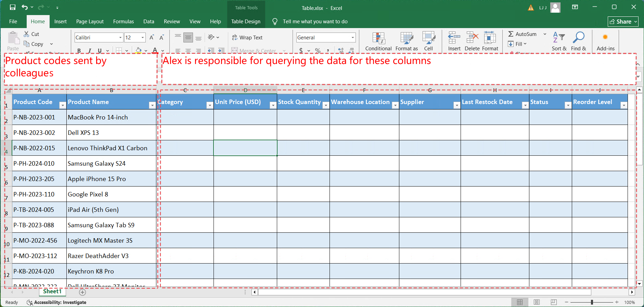Screen dimensions: 644x307
Task: Open the Table Design tab
Action: tap(246, 21)
